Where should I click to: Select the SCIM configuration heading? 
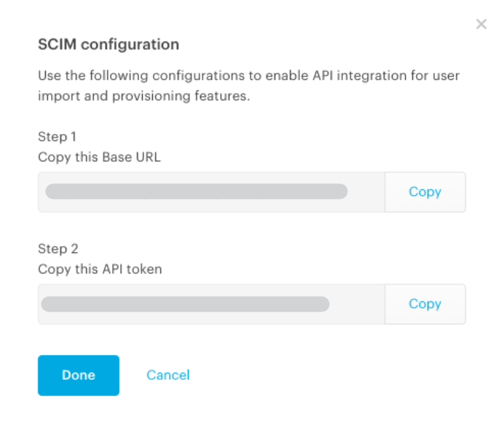(109, 44)
